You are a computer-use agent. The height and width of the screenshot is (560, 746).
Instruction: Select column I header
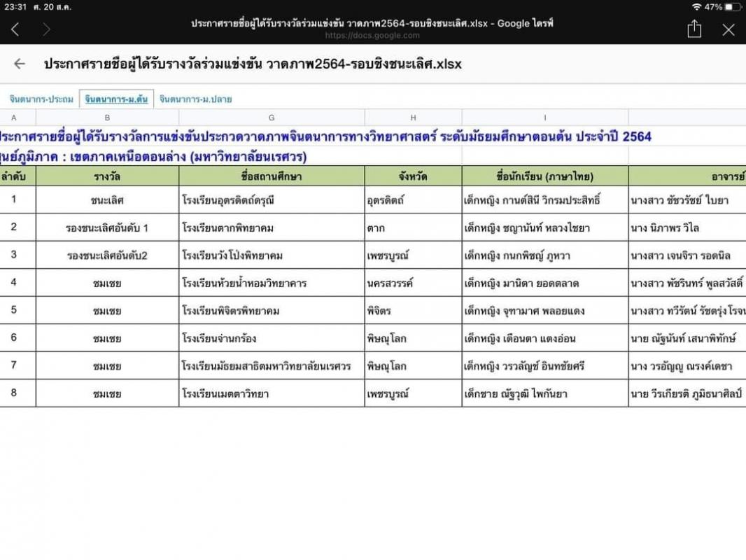(x=544, y=118)
